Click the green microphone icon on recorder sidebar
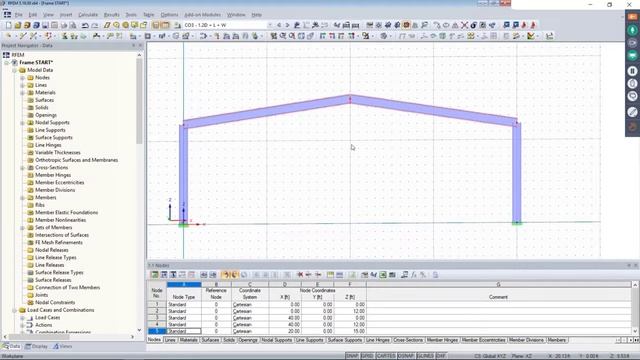This screenshot has height=360, width=640. pyautogui.click(x=632, y=30)
